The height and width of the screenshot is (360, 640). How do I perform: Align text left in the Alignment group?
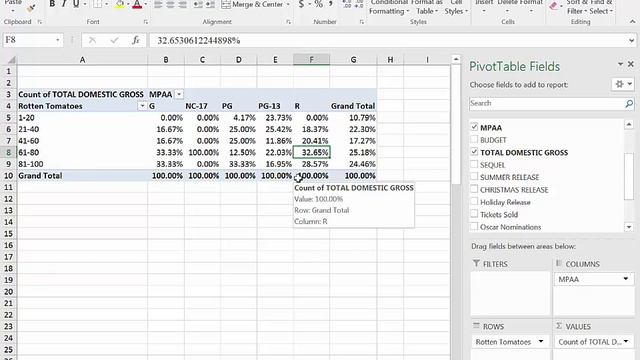158,4
